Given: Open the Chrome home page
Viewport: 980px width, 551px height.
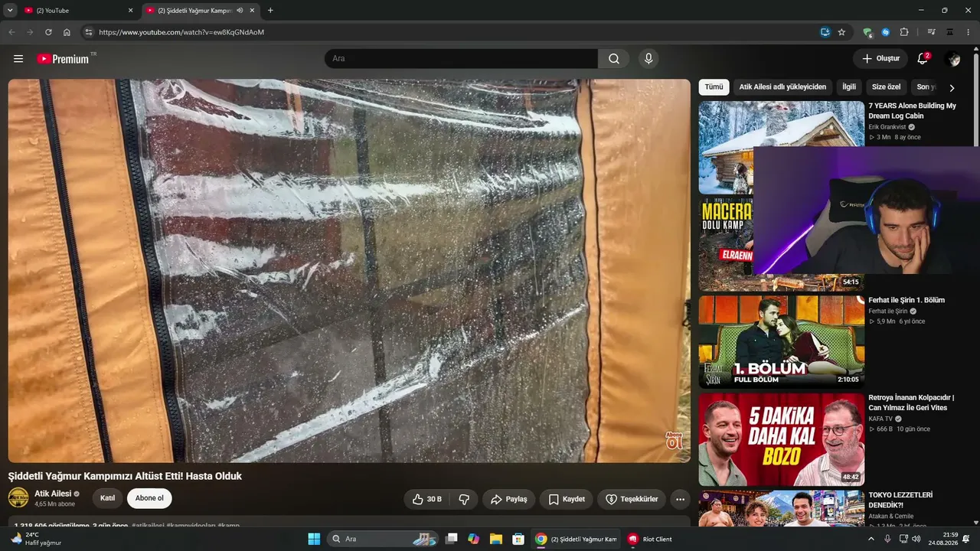Looking at the screenshot, I should tap(67, 32).
